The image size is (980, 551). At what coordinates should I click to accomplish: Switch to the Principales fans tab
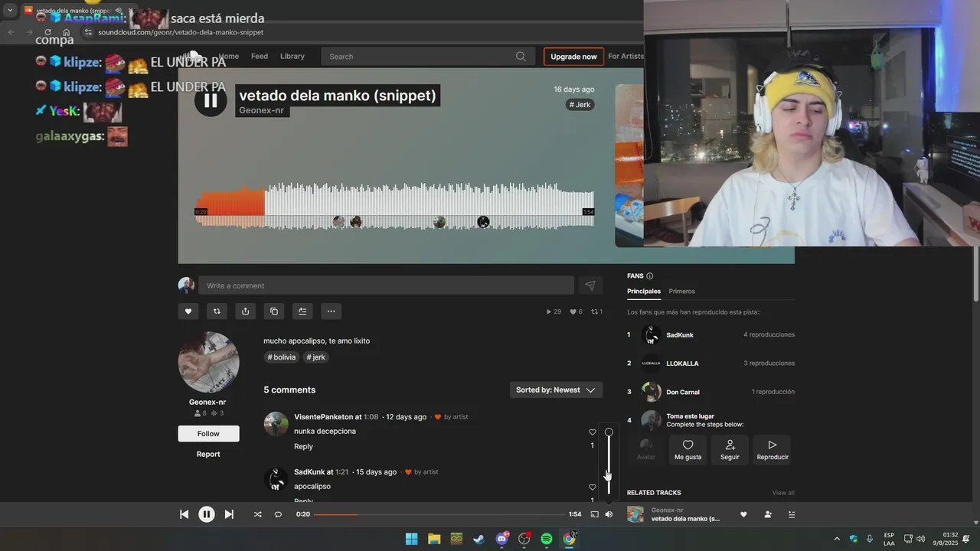[644, 292]
